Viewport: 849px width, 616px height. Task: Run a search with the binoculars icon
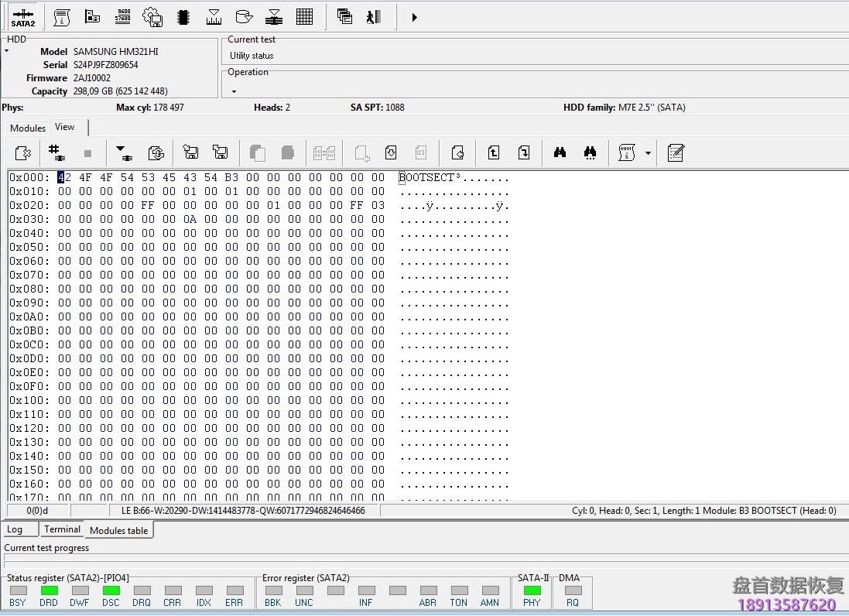[x=560, y=152]
